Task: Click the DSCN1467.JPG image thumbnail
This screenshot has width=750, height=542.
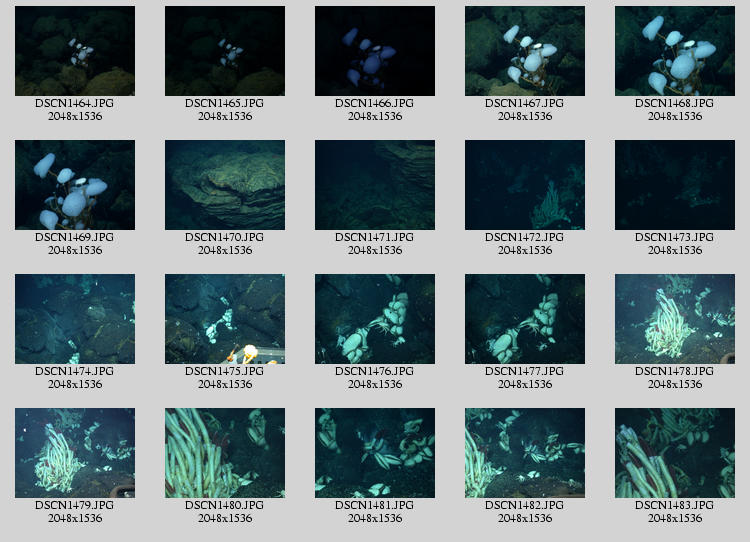Action: coord(525,51)
